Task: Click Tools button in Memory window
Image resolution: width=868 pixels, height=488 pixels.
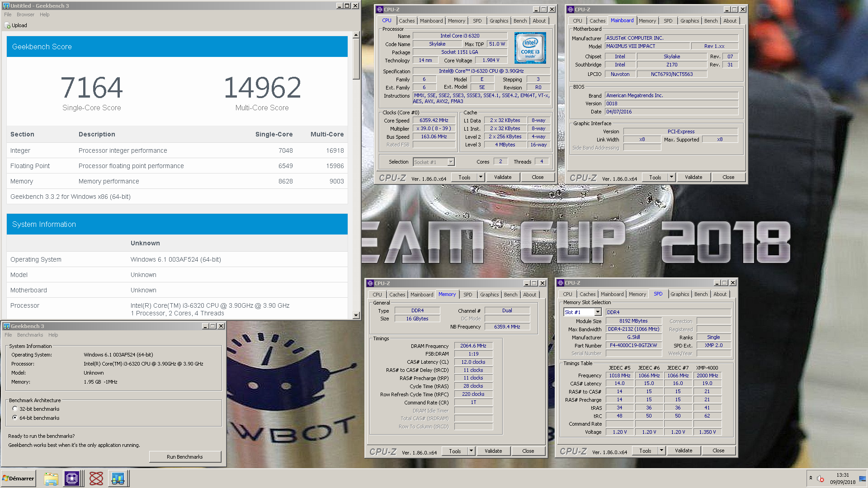Action: 455,451
